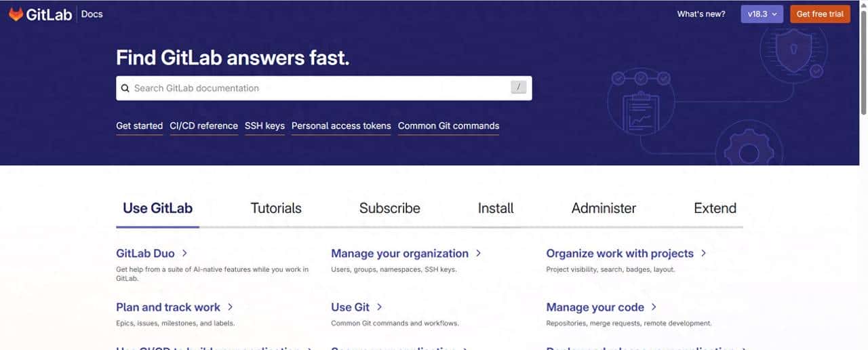Viewport: 868px width, 350px height.
Task: Open the What's new? link
Action: click(701, 14)
